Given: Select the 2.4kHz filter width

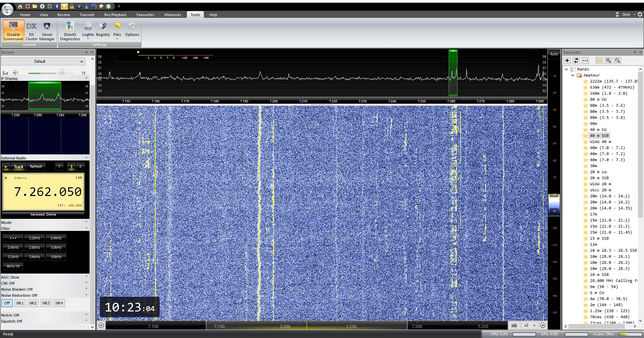Looking at the screenshot, I should 56,238.
